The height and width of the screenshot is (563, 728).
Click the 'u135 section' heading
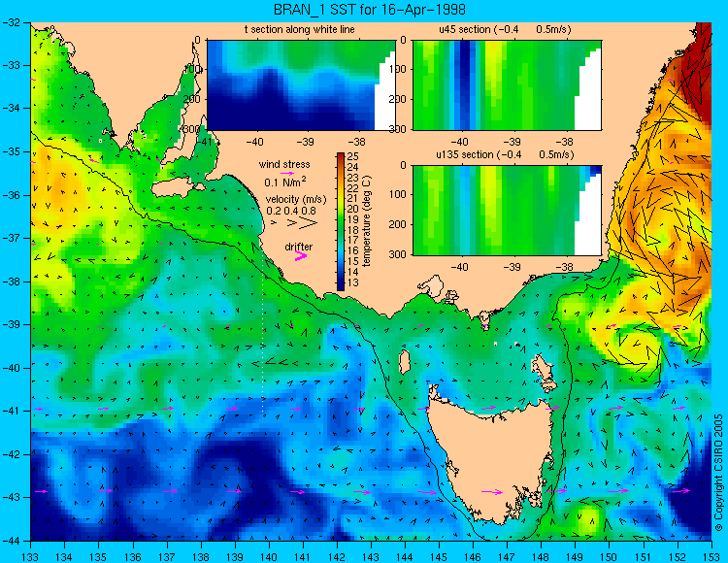(x=463, y=154)
